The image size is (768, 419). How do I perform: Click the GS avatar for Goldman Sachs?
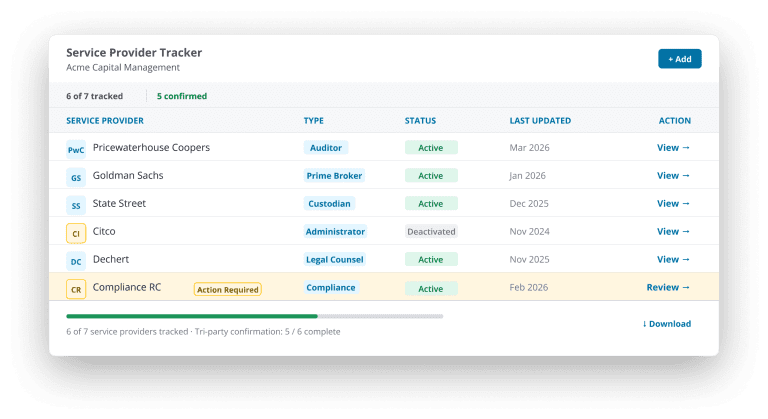76,177
